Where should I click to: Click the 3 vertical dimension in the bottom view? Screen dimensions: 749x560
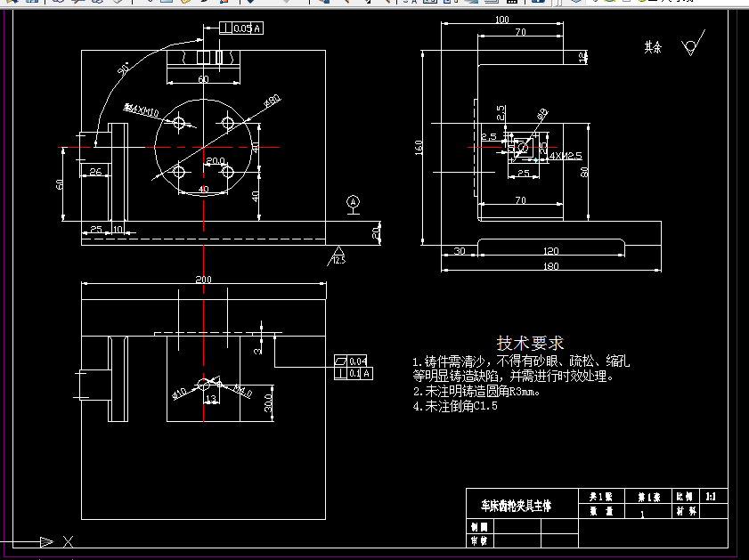click(x=257, y=350)
